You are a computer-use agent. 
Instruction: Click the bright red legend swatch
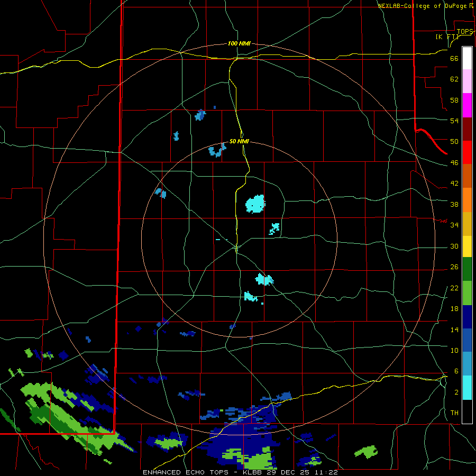coord(467,152)
